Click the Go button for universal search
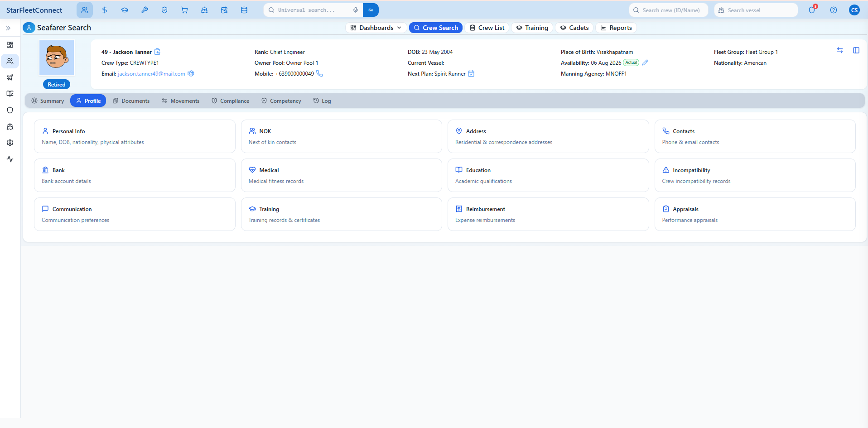 pos(371,10)
